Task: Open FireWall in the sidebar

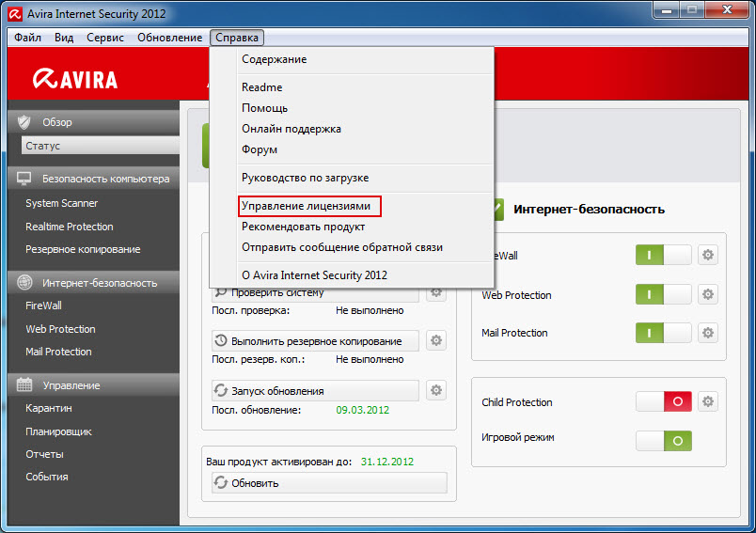Action: [43, 306]
